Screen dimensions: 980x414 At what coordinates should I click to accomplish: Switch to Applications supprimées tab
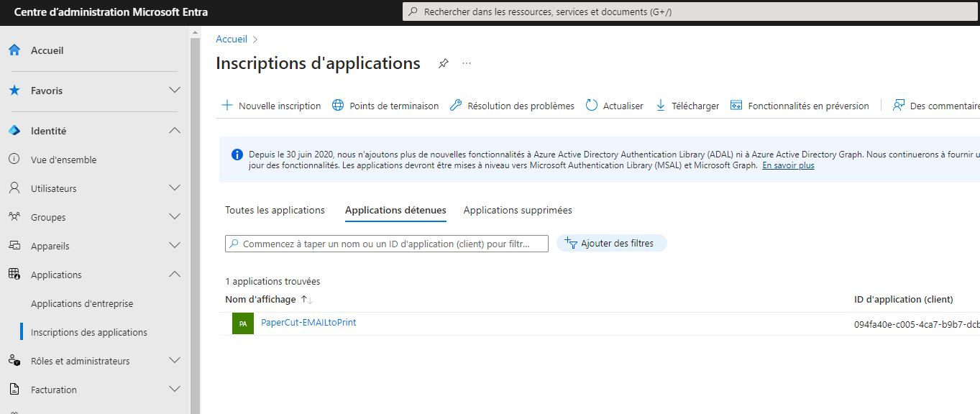click(x=518, y=210)
